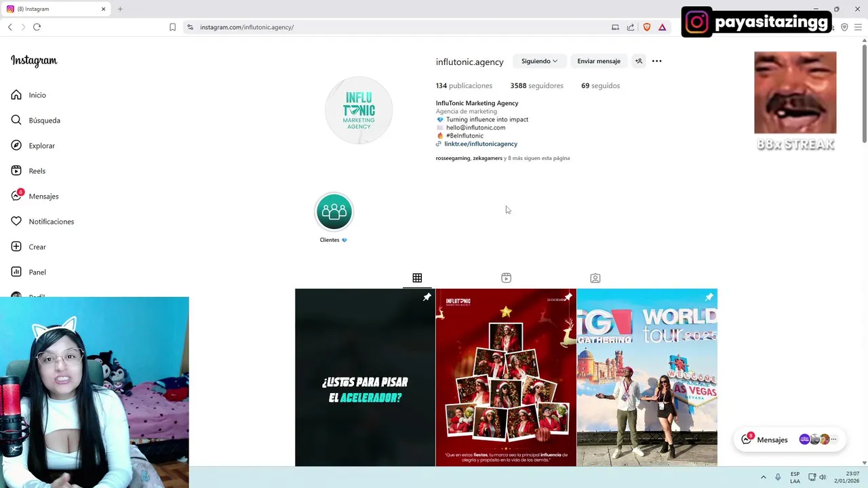Open a new browser tab
This screenshot has width=868, height=488.
coord(120,9)
